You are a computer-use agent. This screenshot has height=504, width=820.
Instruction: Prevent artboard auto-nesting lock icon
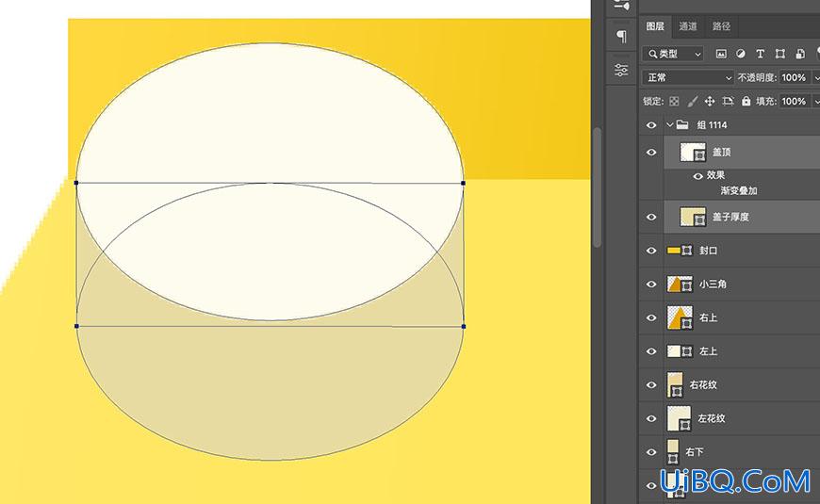click(x=728, y=102)
